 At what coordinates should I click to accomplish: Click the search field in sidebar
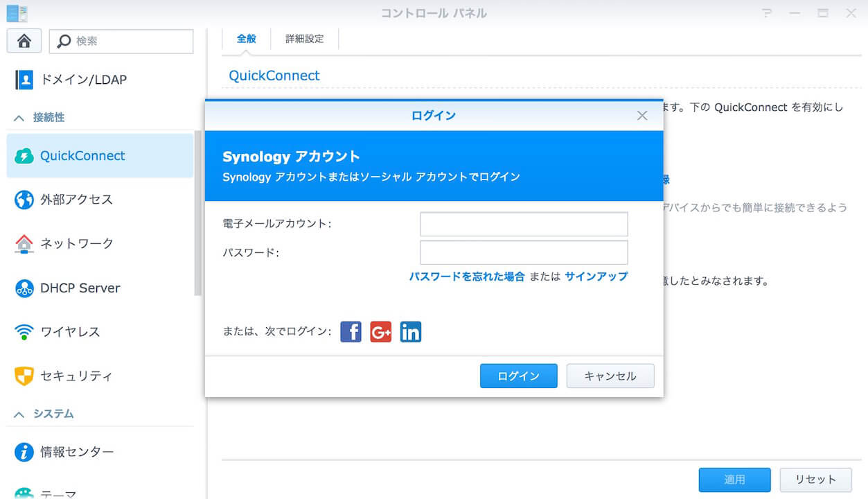coord(121,41)
